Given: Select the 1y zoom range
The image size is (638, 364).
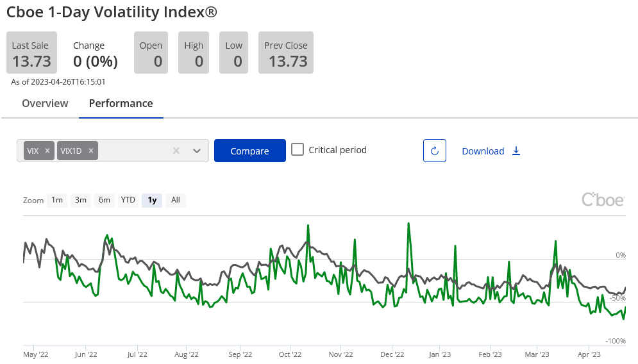Looking at the screenshot, I should click(x=152, y=200).
